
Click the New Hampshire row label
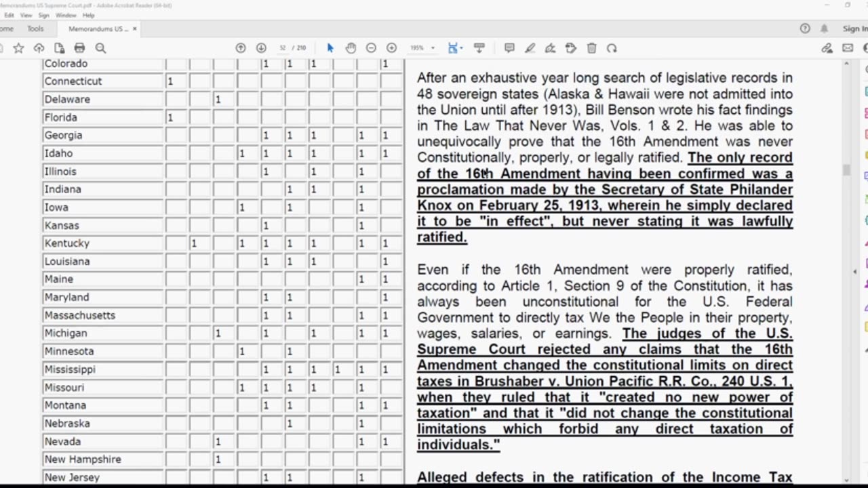pos(83,459)
